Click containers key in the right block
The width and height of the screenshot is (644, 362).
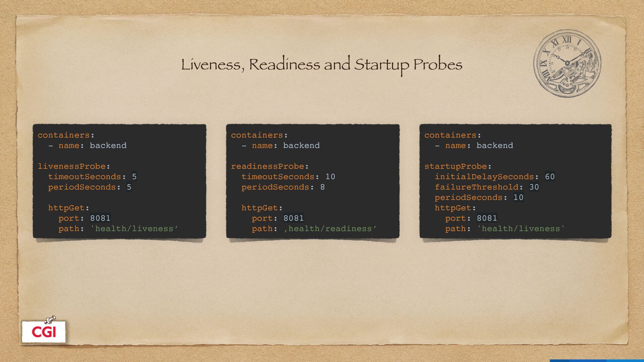450,135
